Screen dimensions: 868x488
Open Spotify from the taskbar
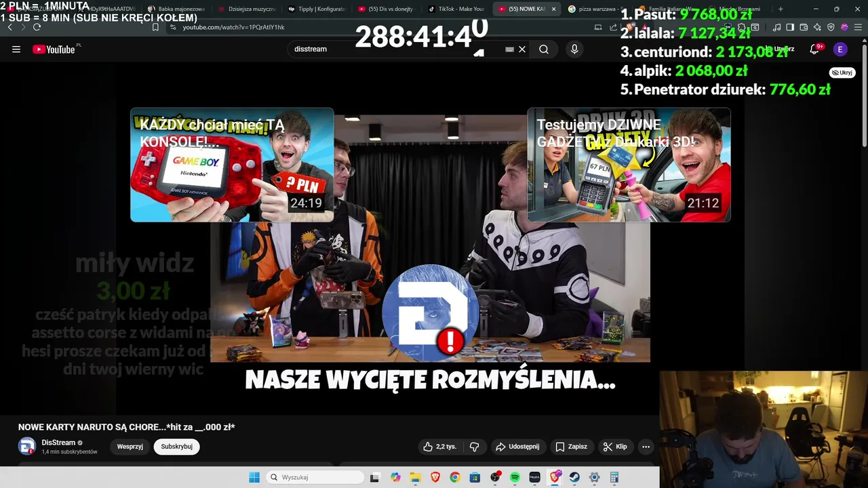point(515,478)
